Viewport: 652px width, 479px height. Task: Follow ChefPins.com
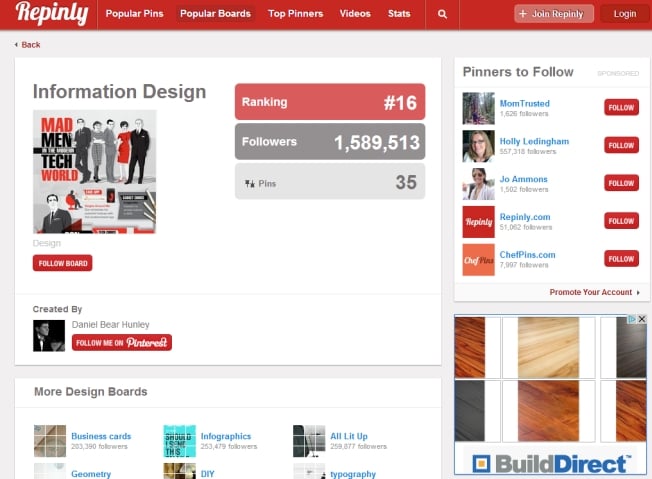coord(621,259)
